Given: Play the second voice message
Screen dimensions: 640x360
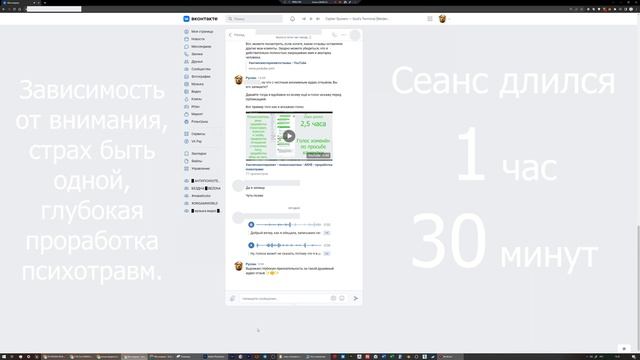Looking at the screenshot, I should (251, 245).
